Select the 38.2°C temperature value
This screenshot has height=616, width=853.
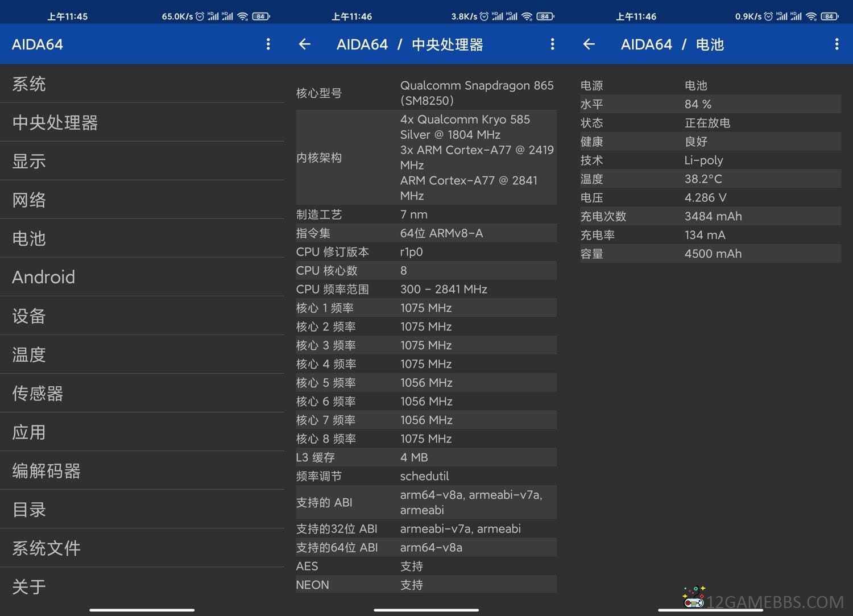(703, 179)
